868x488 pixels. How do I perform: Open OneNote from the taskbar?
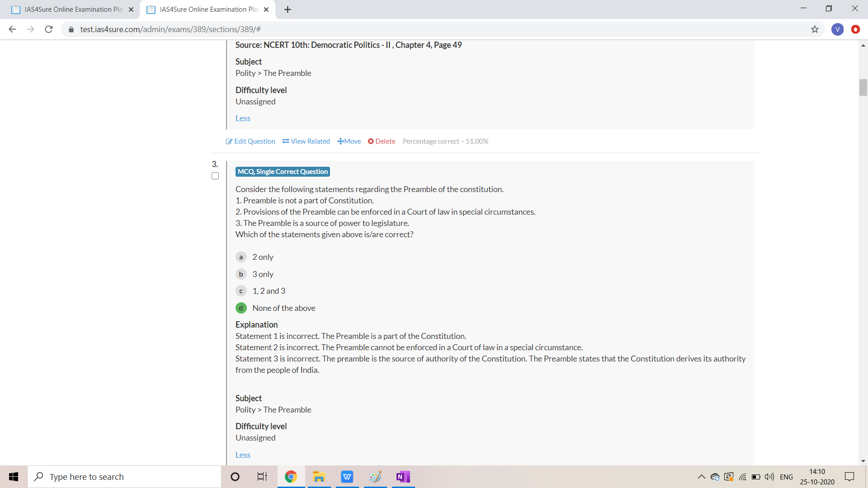pyautogui.click(x=402, y=477)
